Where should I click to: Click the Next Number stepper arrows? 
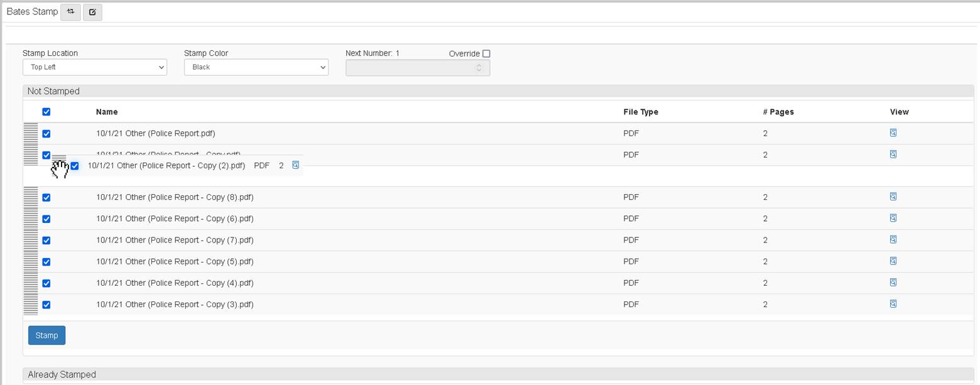pyautogui.click(x=479, y=67)
